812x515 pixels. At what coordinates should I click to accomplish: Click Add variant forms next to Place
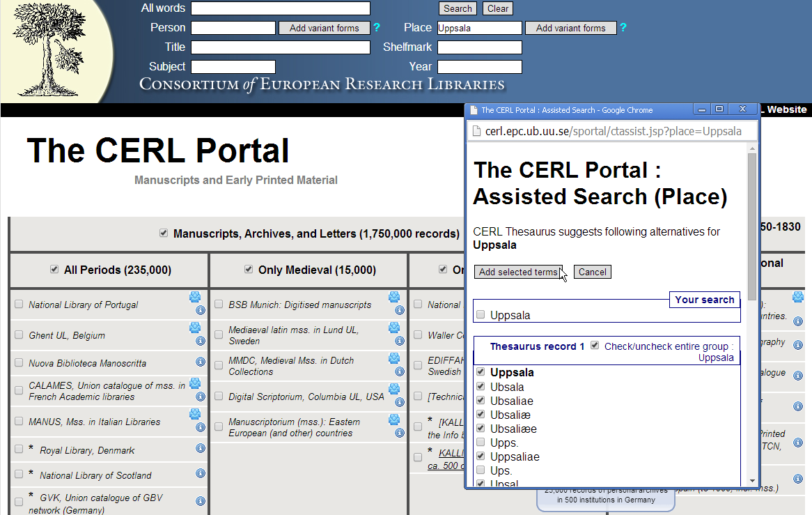570,28
